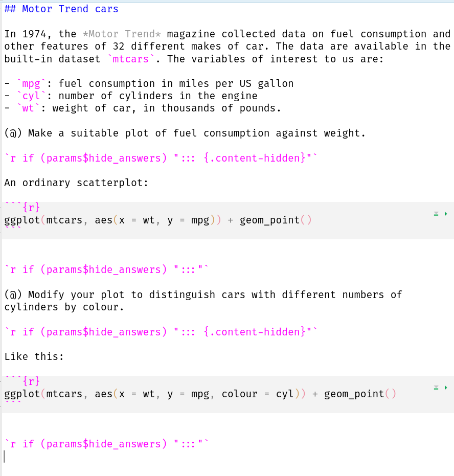Run all chunks above the first ggplot chunk
Viewport: 454px width, 476px height.
point(436,214)
